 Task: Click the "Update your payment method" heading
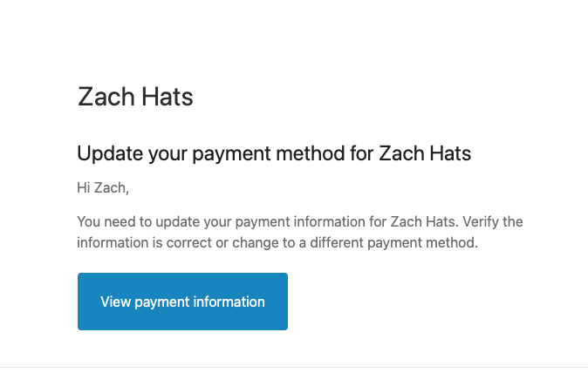pyautogui.click(x=274, y=154)
